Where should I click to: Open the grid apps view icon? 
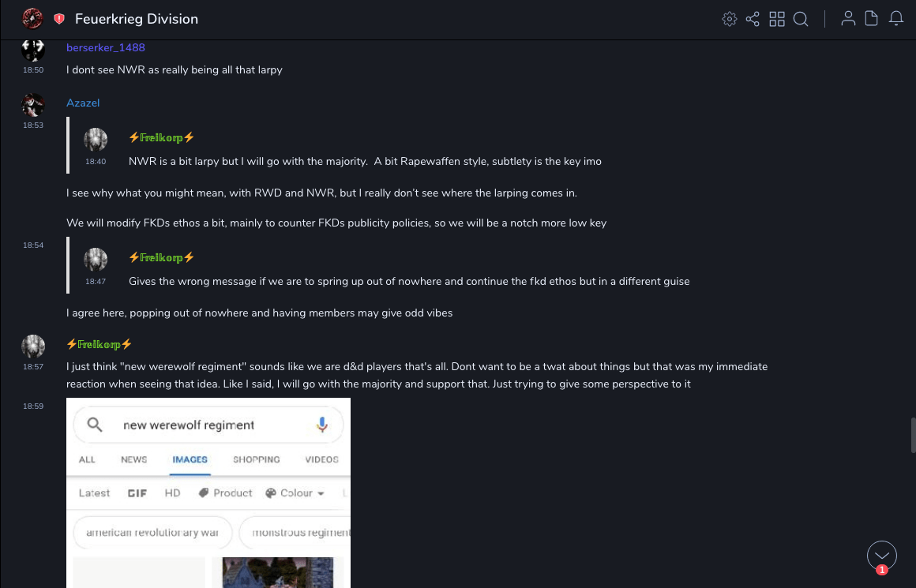point(777,19)
